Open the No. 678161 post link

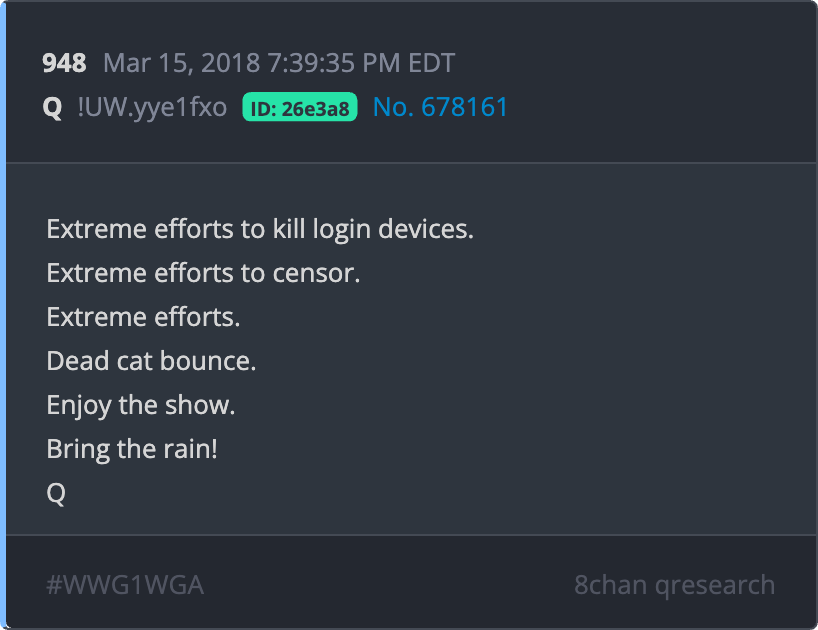pos(440,107)
